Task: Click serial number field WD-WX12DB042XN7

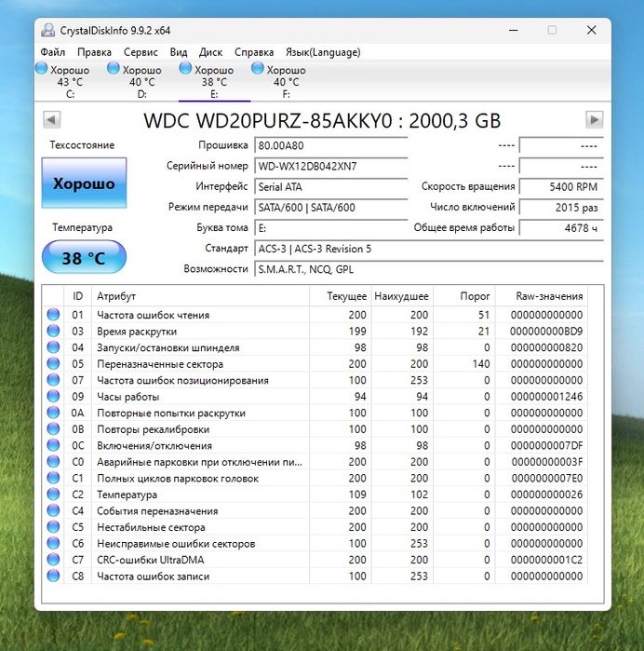Action: (330, 166)
